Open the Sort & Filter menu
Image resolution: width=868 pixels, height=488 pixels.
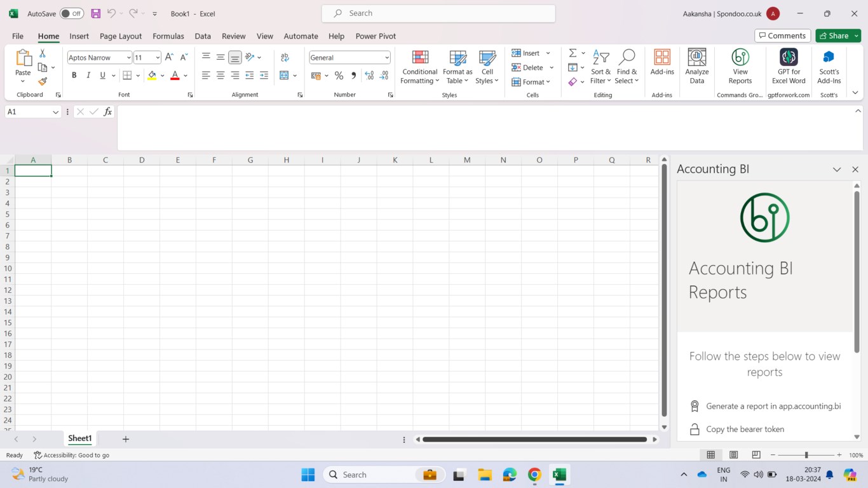[600, 67]
